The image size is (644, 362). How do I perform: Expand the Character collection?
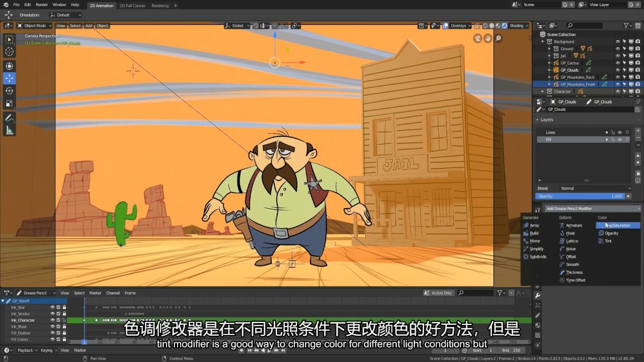[543, 92]
